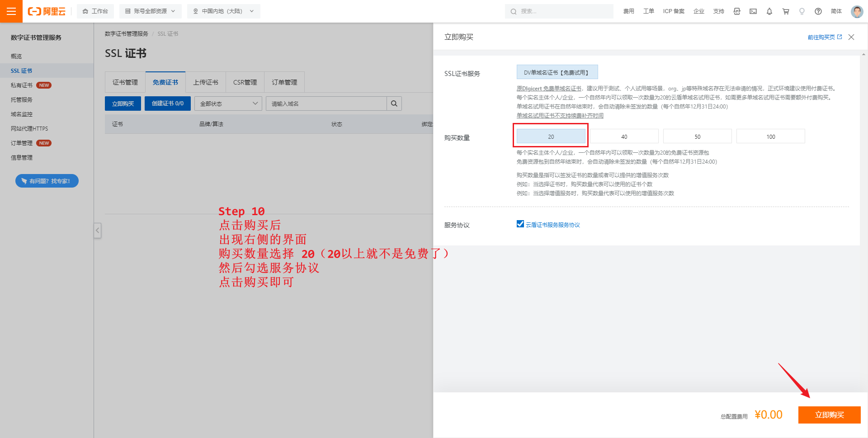Switch to 订单管理 tab
Viewport: 868px width, 438px height.
pyautogui.click(x=284, y=82)
